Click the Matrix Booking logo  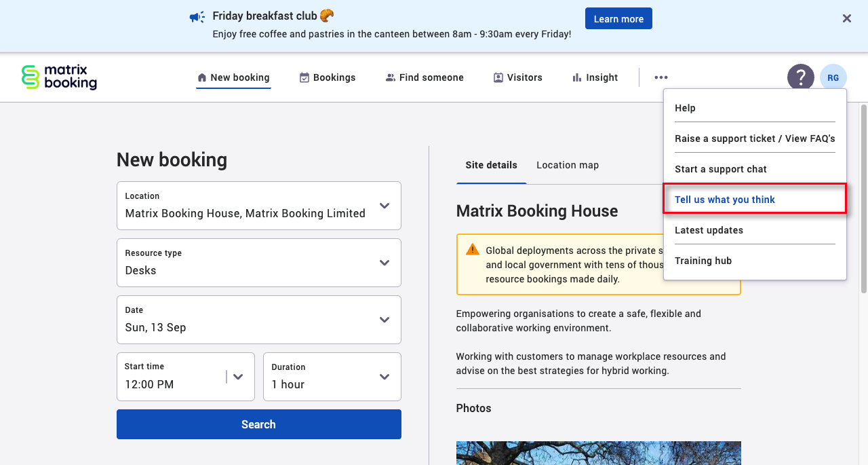pos(59,77)
